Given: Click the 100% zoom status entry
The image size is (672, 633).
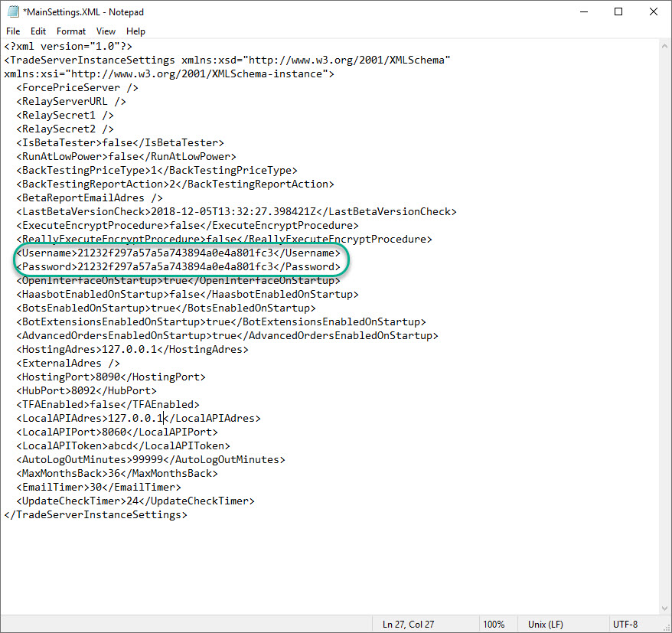Looking at the screenshot, I should 494,625.
